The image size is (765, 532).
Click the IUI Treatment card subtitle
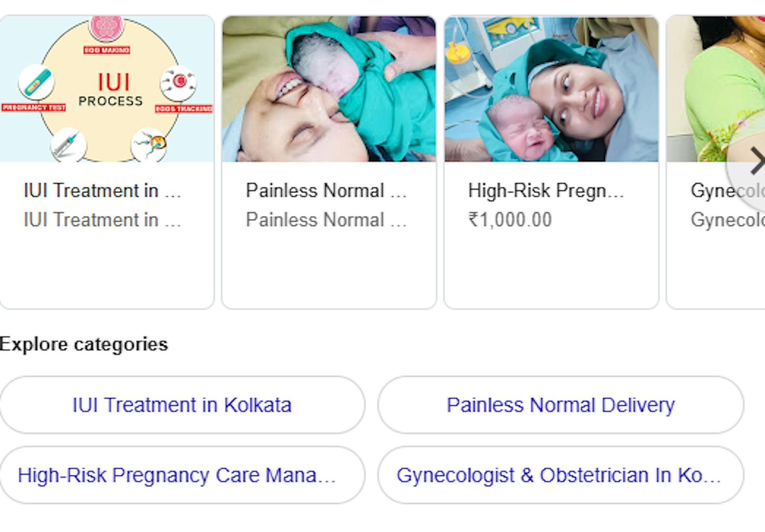click(102, 220)
